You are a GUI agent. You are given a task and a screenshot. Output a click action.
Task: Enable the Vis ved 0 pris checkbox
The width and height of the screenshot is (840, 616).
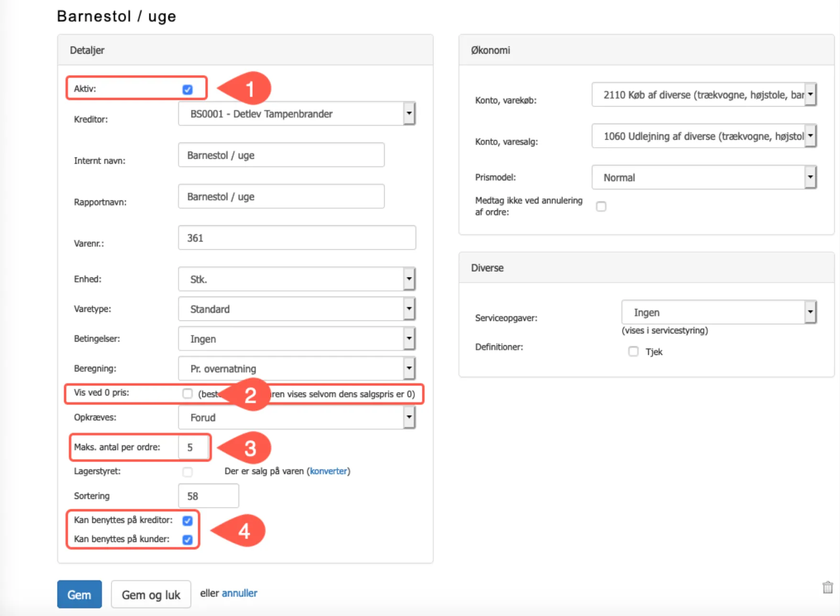click(x=188, y=394)
